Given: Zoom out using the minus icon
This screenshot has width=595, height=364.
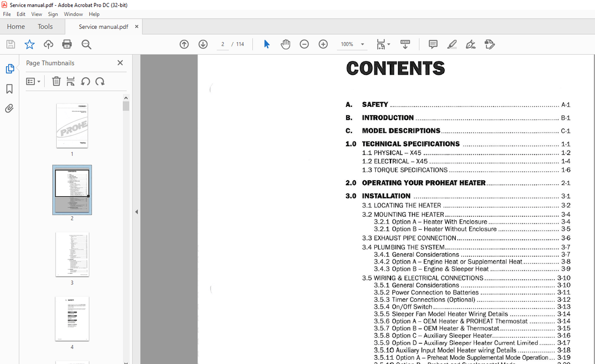Looking at the screenshot, I should click(304, 44).
